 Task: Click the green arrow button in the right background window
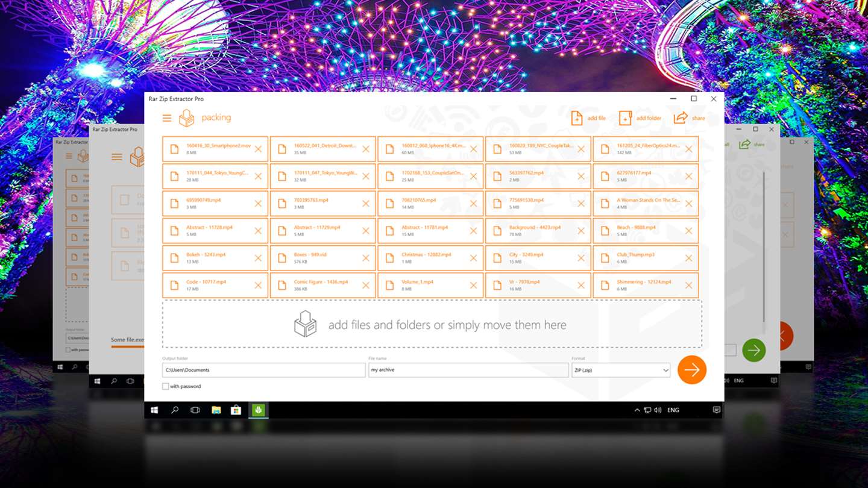point(753,350)
